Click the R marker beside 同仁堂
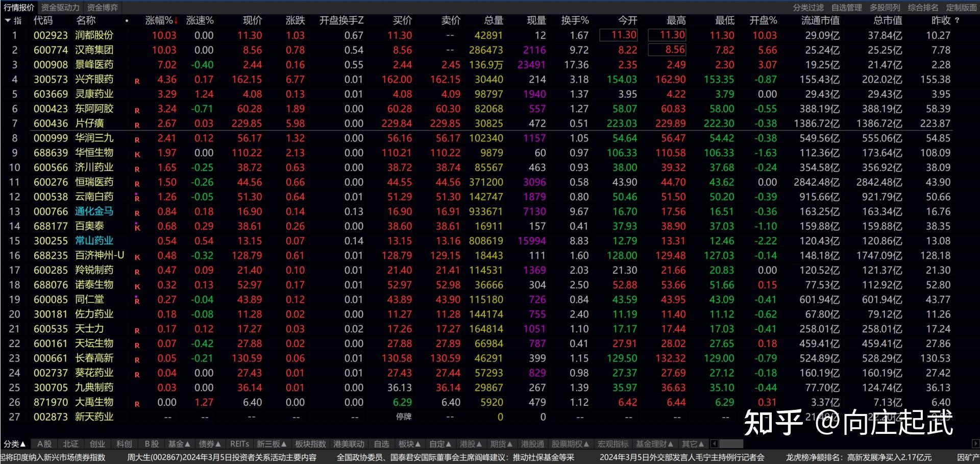The width and height of the screenshot is (980, 464). click(x=137, y=301)
